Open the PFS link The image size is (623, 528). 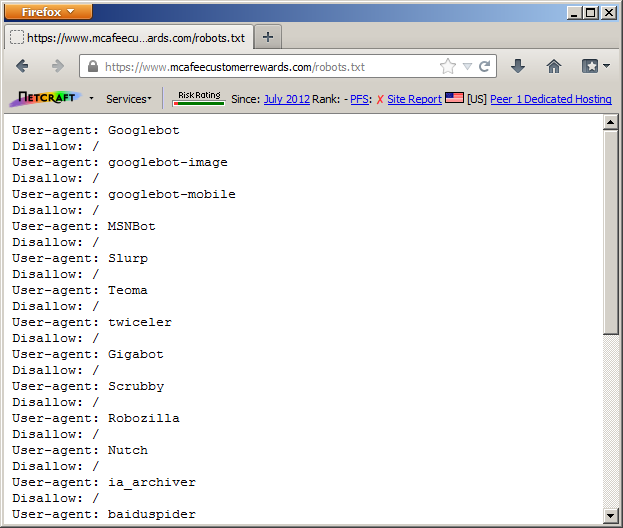click(x=359, y=99)
